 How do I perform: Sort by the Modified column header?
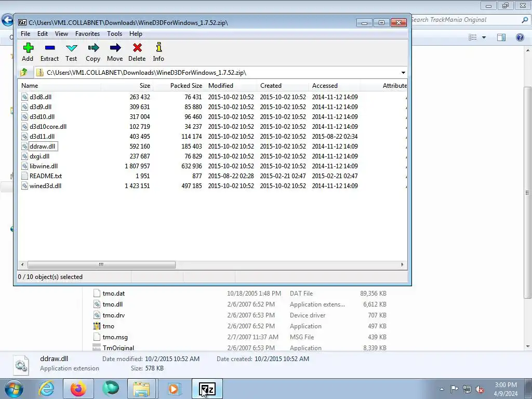point(231,86)
